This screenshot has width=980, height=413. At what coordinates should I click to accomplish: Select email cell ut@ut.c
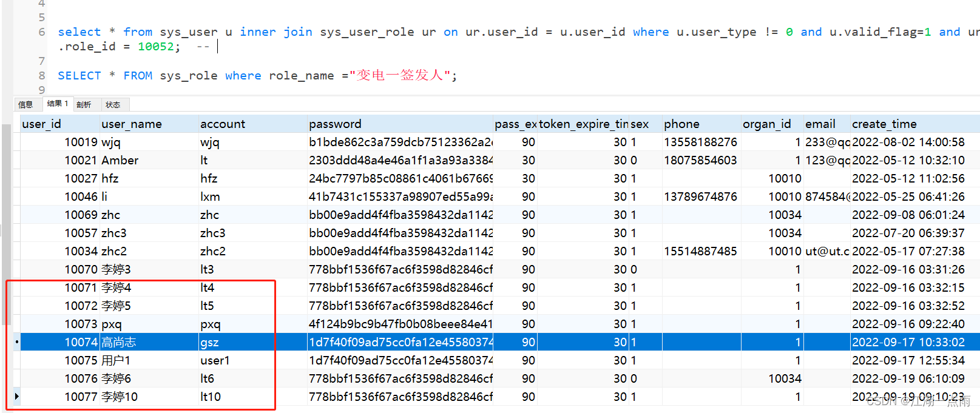tap(826, 251)
